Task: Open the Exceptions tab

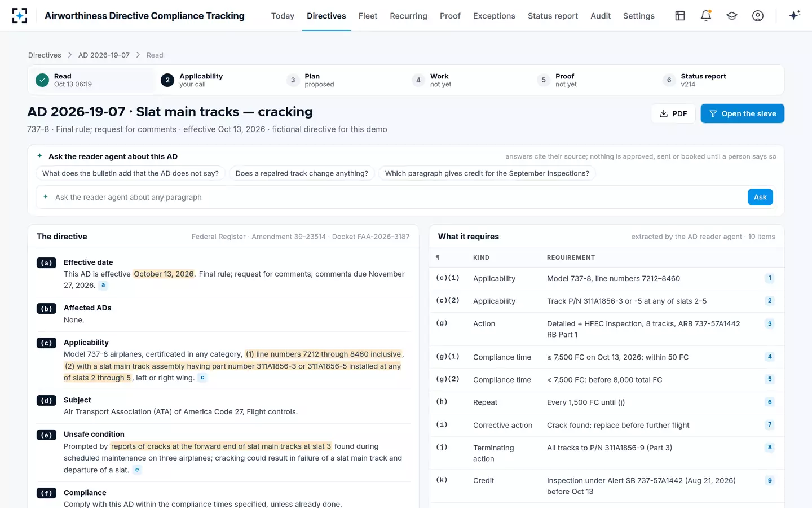Action: (494, 16)
